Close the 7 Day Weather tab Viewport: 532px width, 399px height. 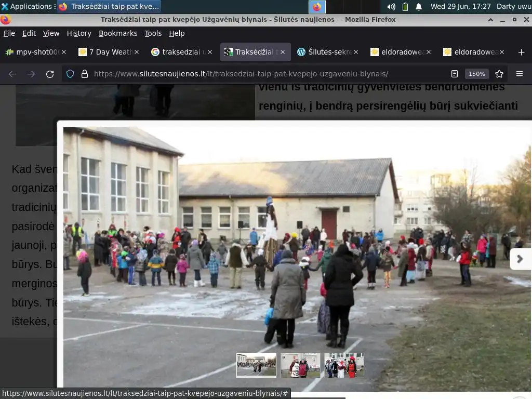point(137,52)
